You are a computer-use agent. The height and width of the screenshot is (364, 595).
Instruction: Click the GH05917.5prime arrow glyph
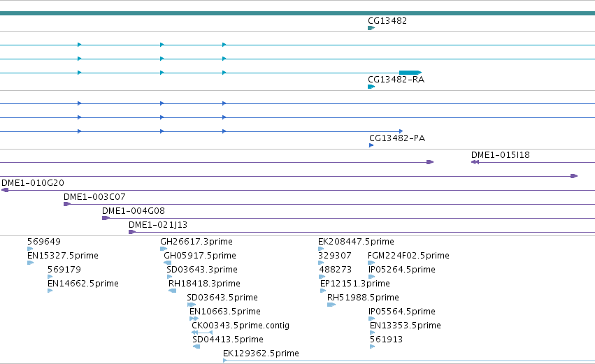coord(167,263)
